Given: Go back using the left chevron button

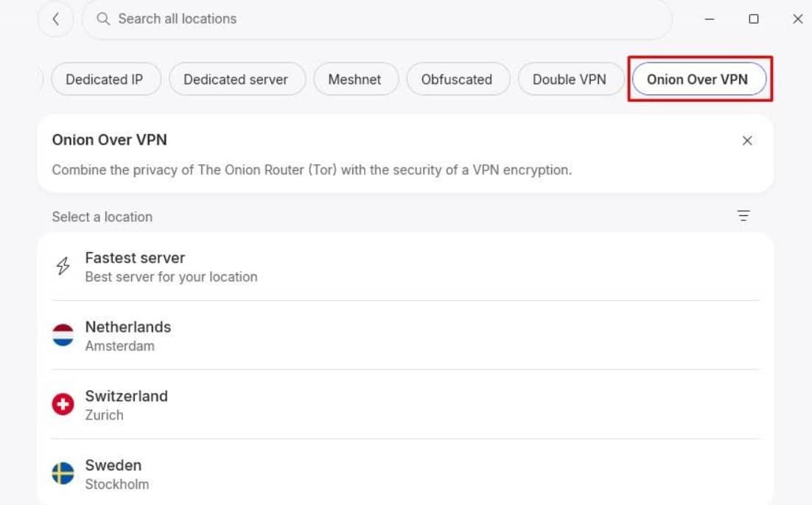Looking at the screenshot, I should pyautogui.click(x=55, y=19).
